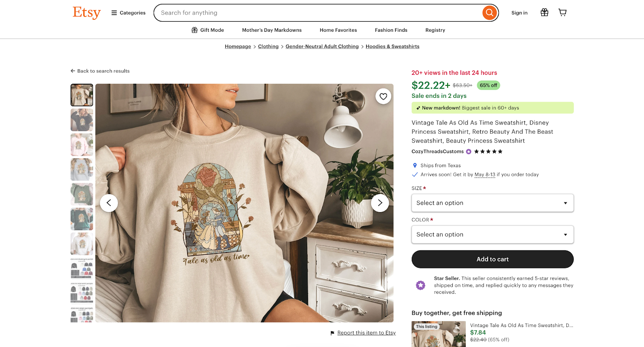Click the purple Star Seller badge icon
This screenshot has height=347, width=644.
pyautogui.click(x=420, y=285)
